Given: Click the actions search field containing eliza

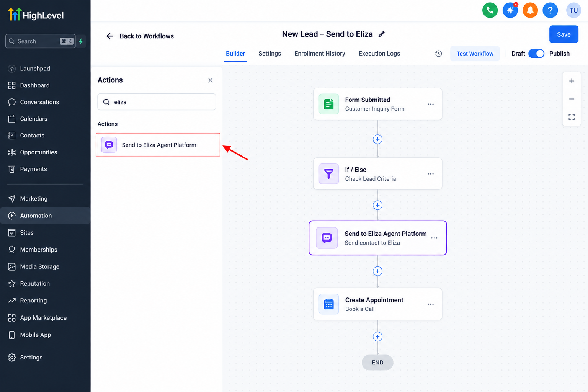Looking at the screenshot, I should pos(157,102).
